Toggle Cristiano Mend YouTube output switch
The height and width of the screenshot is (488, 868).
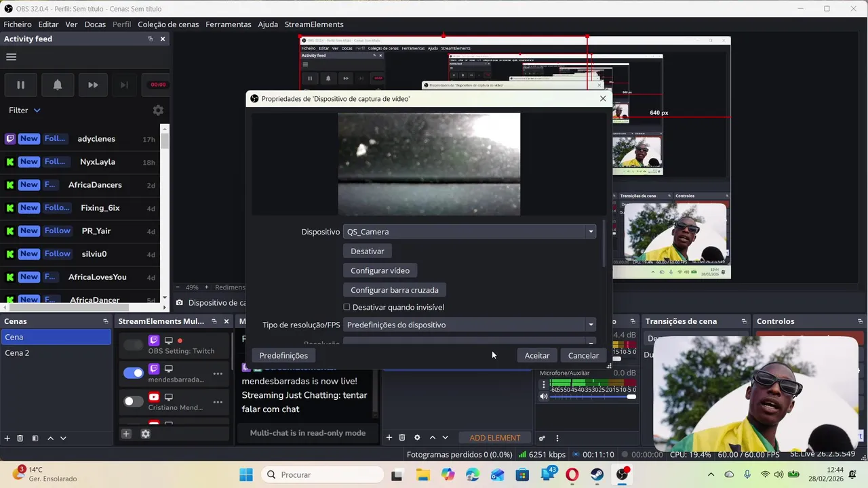pyautogui.click(x=134, y=401)
